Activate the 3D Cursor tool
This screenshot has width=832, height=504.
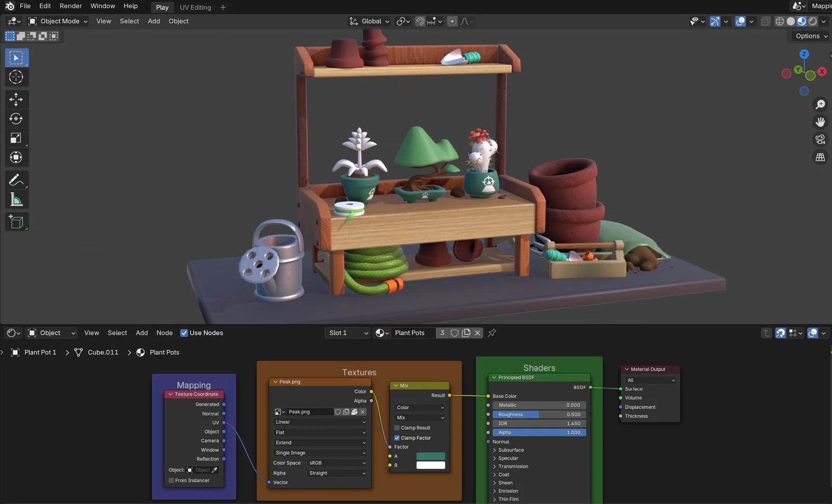(x=16, y=77)
